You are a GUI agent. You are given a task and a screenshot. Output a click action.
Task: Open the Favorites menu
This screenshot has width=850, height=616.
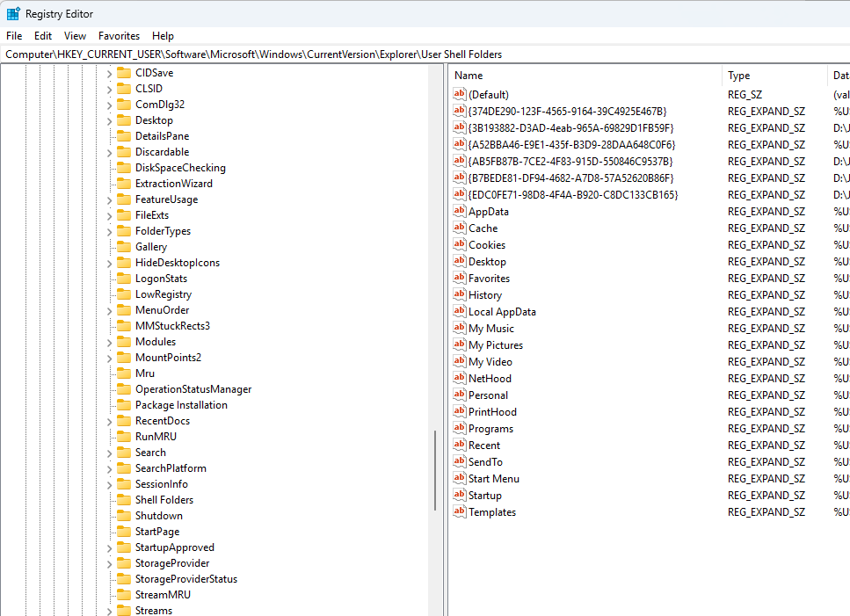coord(119,35)
